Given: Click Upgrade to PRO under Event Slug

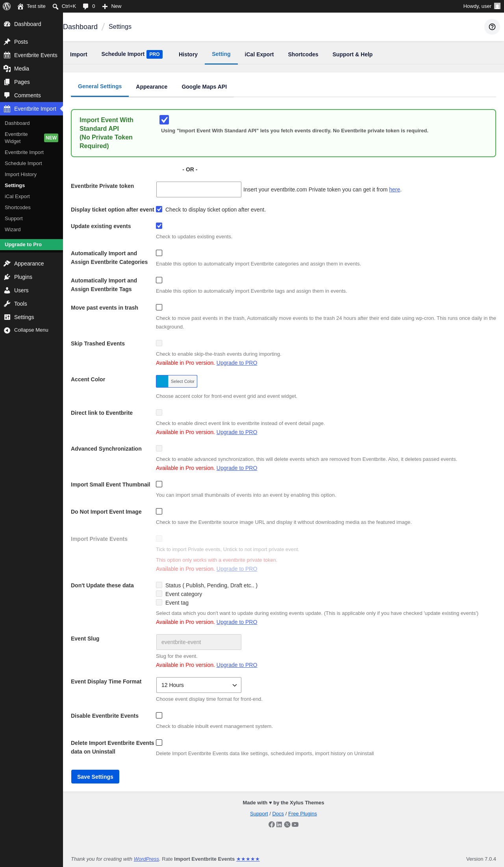Looking at the screenshot, I should click(x=237, y=665).
